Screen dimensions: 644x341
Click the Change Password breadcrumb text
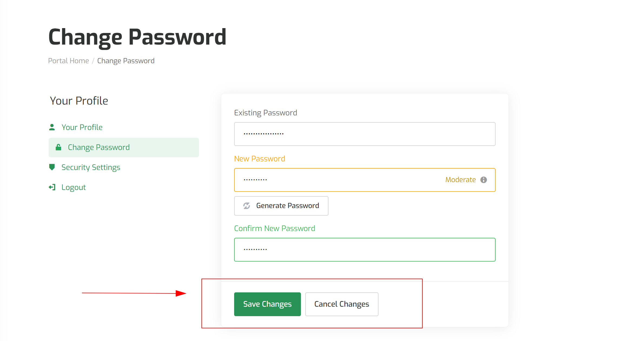point(126,61)
